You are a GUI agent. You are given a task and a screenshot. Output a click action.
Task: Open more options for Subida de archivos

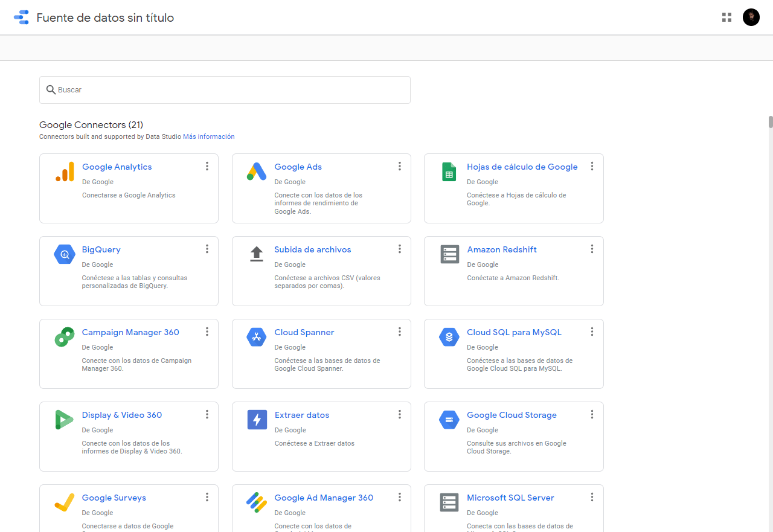coord(400,249)
